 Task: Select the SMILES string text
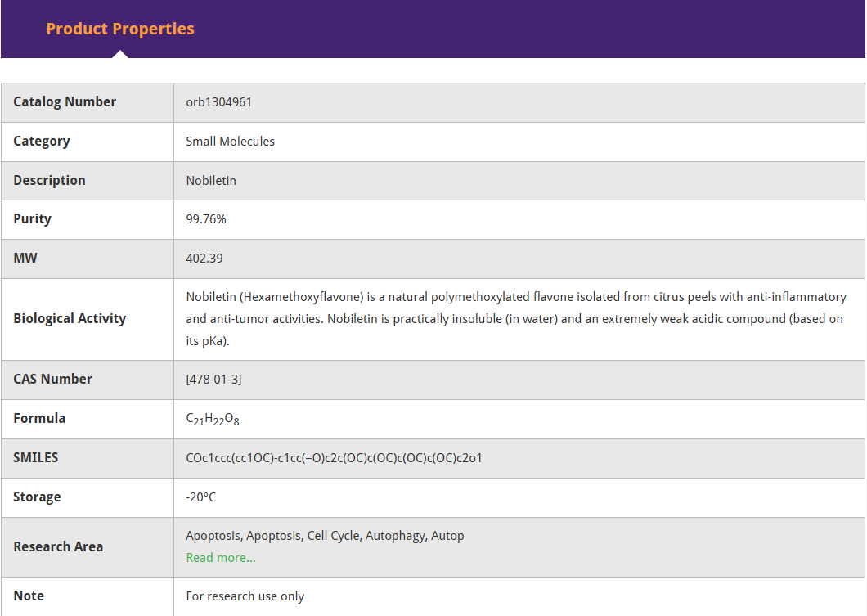(334, 457)
